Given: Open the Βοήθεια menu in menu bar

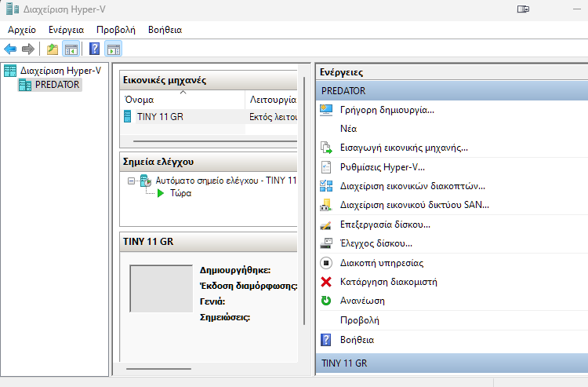Looking at the screenshot, I should tap(165, 30).
